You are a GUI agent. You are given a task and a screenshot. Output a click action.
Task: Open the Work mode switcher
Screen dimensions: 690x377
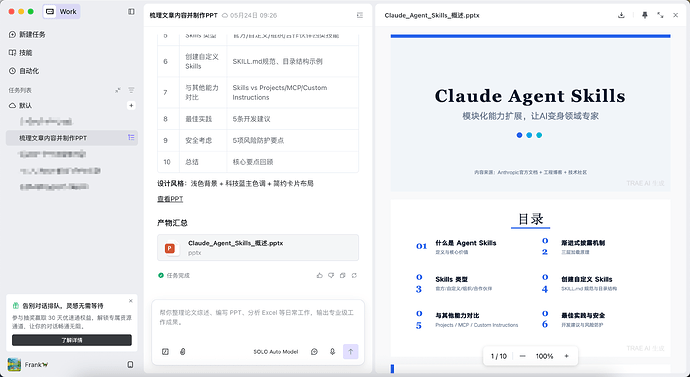62,11
